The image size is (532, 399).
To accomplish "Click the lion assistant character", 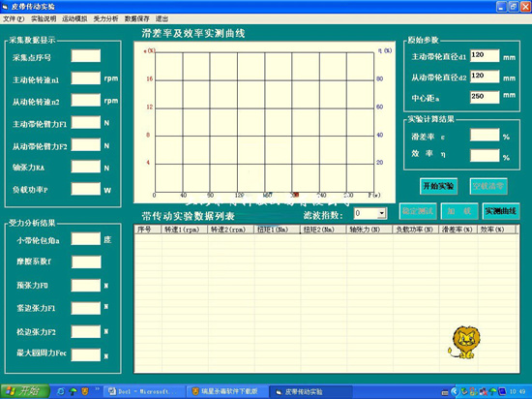I will [x=464, y=342].
